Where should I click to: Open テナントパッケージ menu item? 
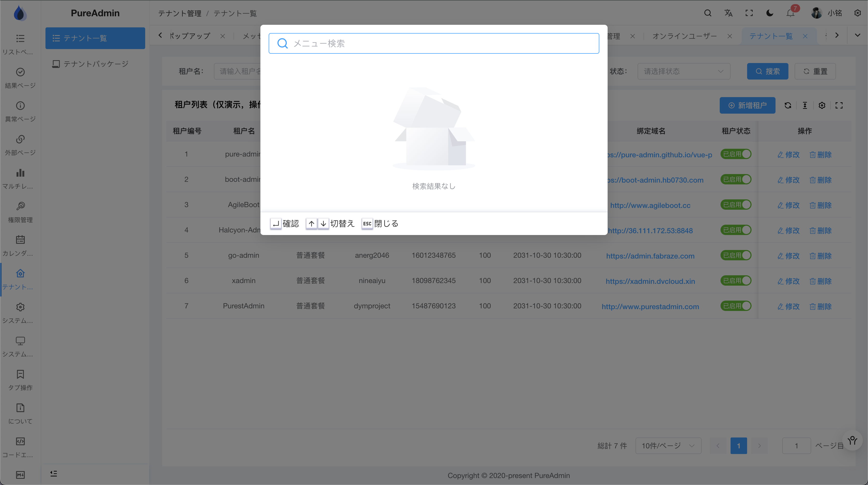(96, 64)
